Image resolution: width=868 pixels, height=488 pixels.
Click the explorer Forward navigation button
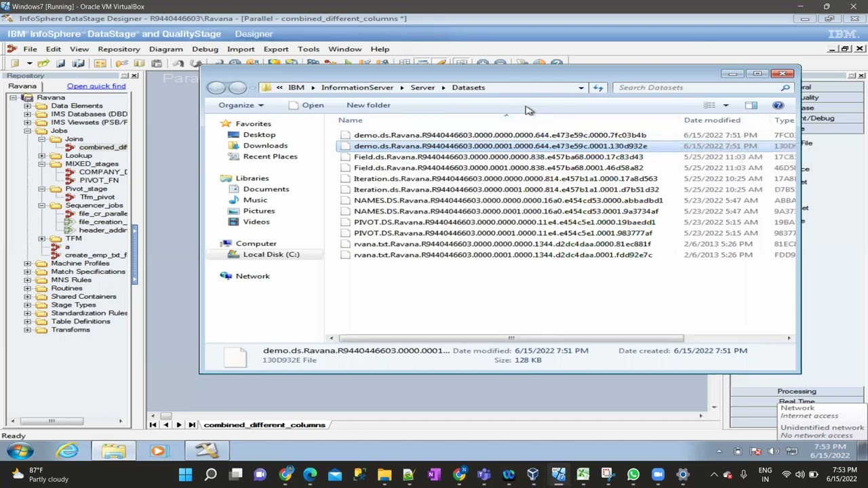click(237, 87)
